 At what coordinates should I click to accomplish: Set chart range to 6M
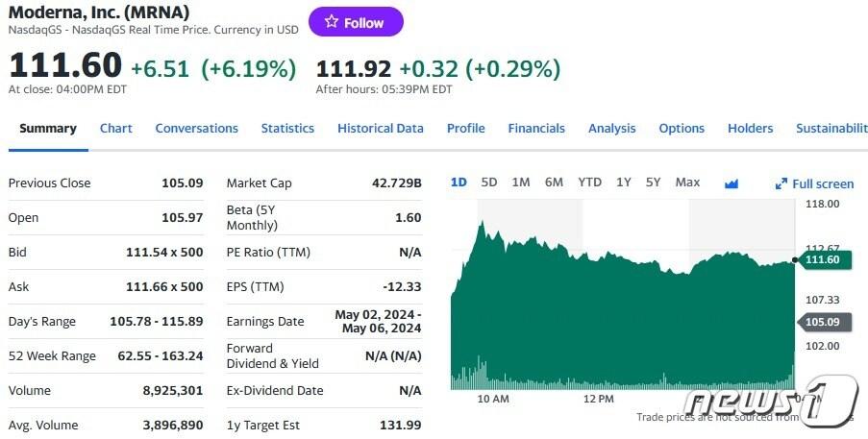pos(554,183)
